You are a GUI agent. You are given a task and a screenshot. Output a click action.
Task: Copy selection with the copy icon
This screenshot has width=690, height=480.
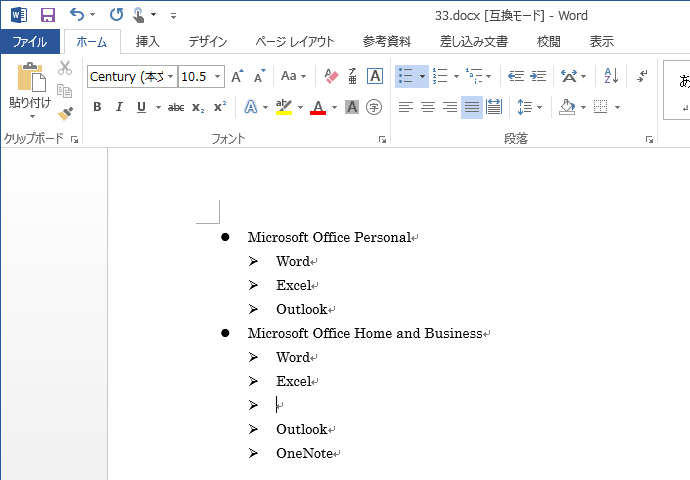point(65,91)
